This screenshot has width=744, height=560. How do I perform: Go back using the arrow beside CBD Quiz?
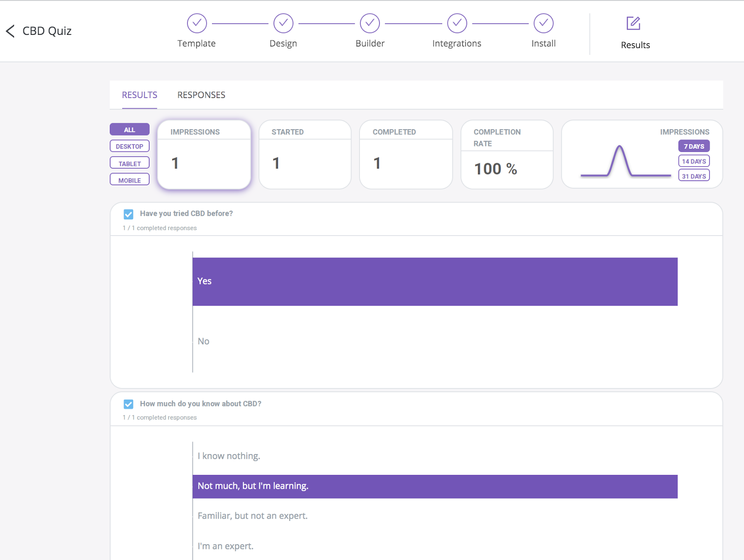click(10, 31)
